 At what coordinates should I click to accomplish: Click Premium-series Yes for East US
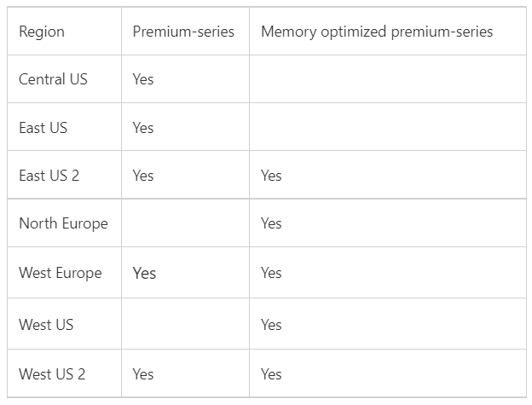pyautogui.click(x=143, y=128)
